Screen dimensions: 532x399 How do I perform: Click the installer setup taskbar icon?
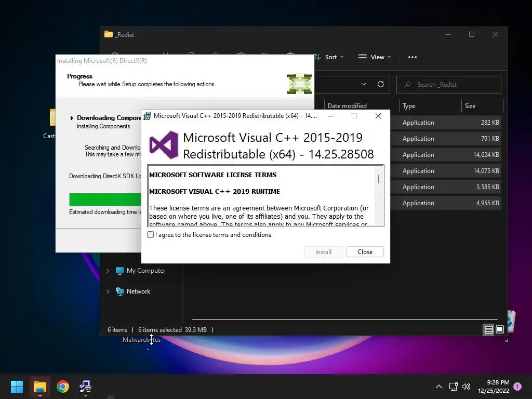86,387
